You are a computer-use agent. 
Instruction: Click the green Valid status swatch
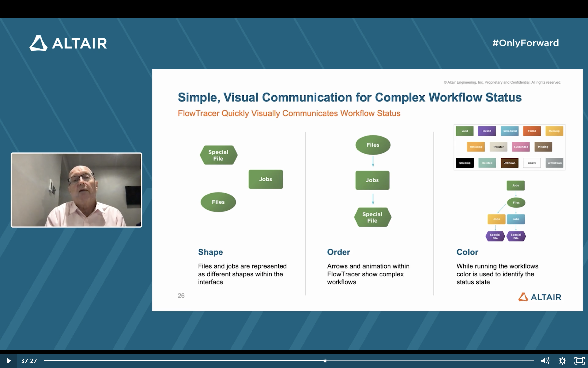[x=465, y=131]
